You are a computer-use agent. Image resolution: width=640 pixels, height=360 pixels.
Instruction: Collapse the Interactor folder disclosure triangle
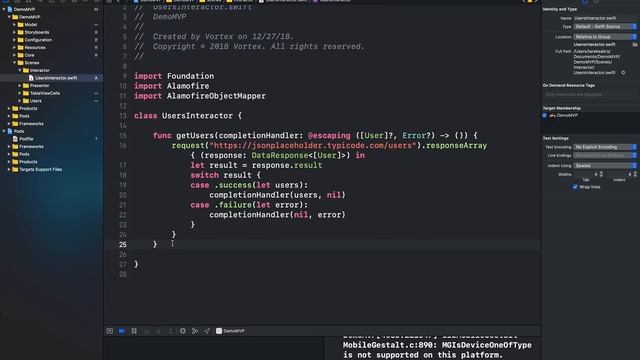pyautogui.click(x=20, y=70)
